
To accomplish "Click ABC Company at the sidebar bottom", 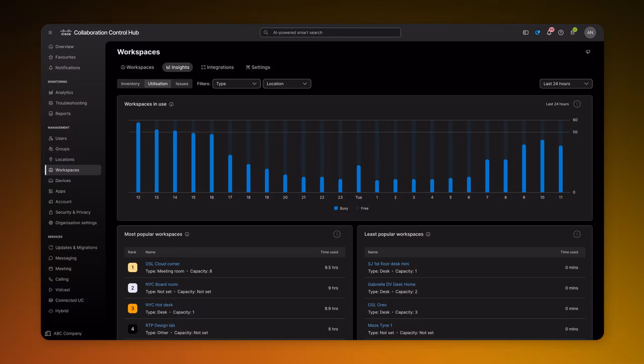I will (63, 333).
